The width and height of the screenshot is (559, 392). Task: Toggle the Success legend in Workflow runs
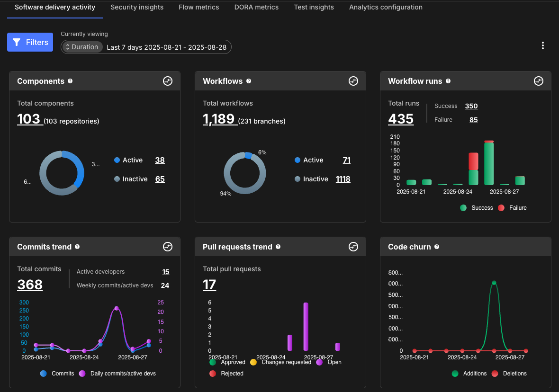click(x=476, y=207)
